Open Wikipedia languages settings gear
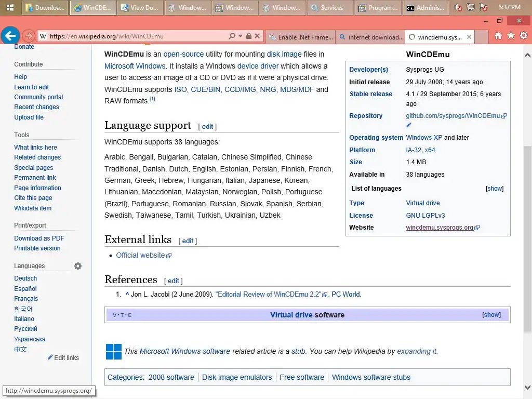 tap(78, 266)
